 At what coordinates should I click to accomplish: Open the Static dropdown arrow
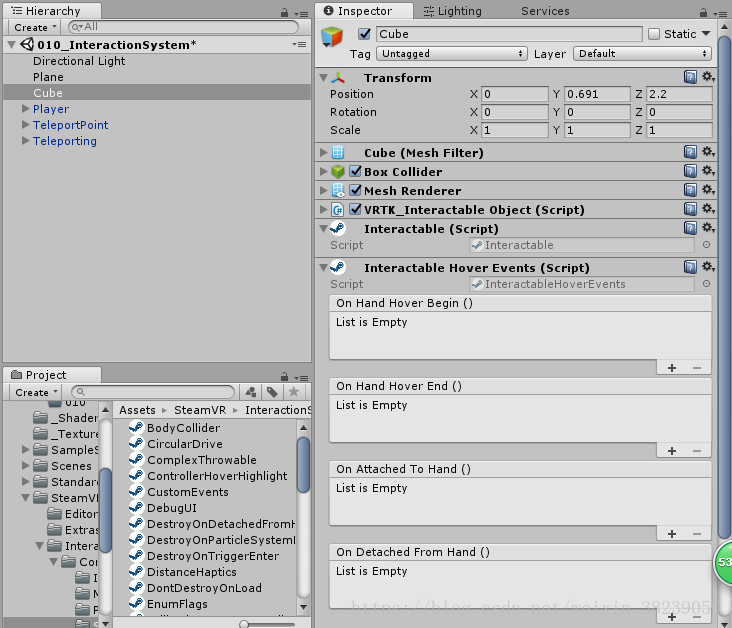click(706, 34)
